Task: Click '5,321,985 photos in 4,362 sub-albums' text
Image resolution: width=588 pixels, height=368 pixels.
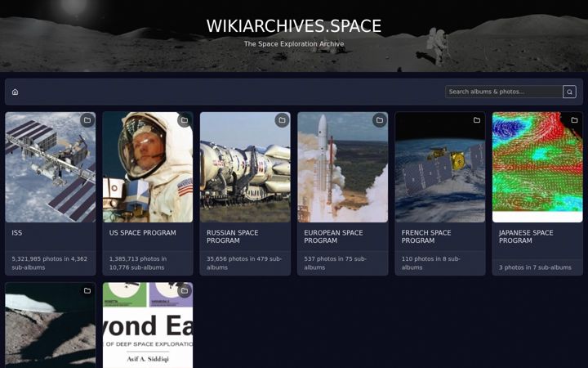Action: tap(50, 263)
